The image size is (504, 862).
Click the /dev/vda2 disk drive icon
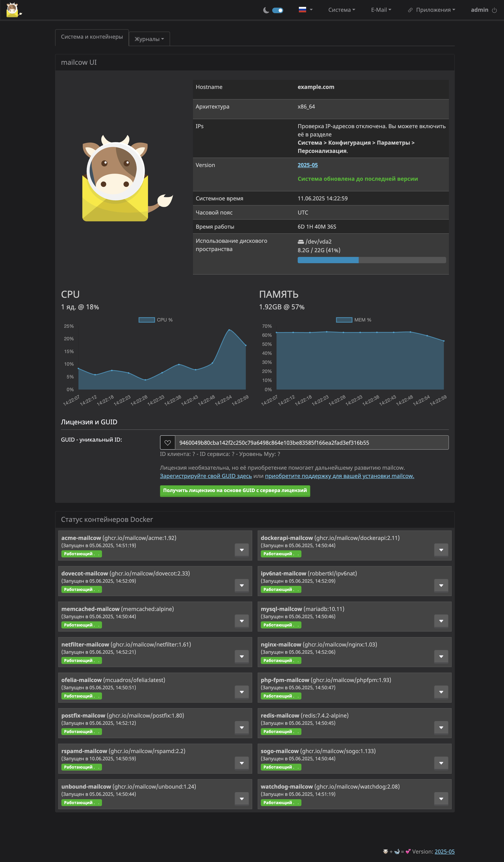(x=301, y=242)
